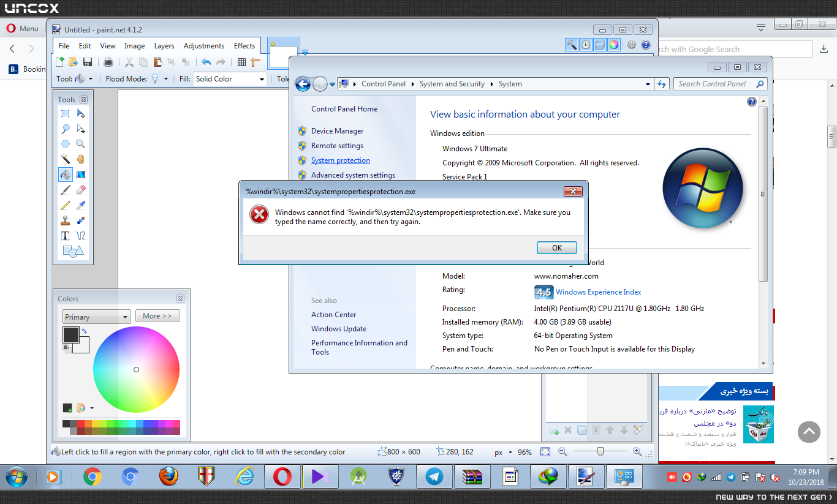The width and height of the screenshot is (837, 504).
Task: Open the Primary color selector dropdown
Action: pyautogui.click(x=97, y=317)
